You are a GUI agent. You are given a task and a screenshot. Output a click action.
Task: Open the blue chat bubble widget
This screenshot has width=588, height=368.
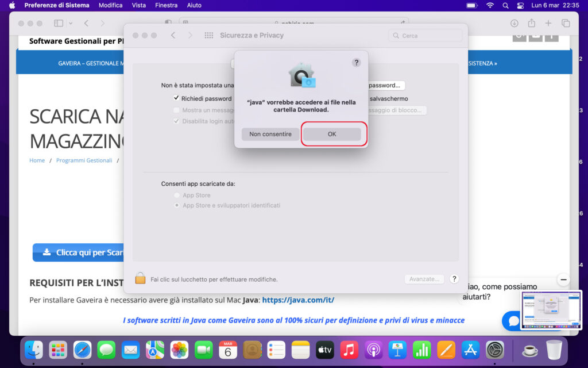point(511,321)
